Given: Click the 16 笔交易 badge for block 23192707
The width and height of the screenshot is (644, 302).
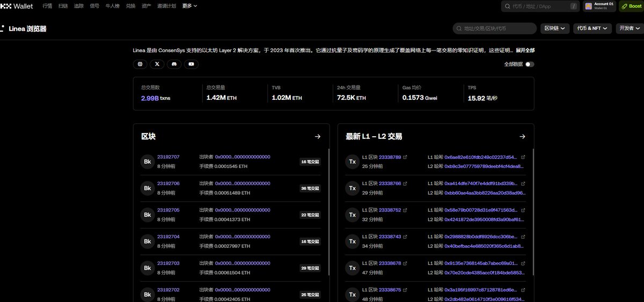Looking at the screenshot, I should (x=310, y=161).
